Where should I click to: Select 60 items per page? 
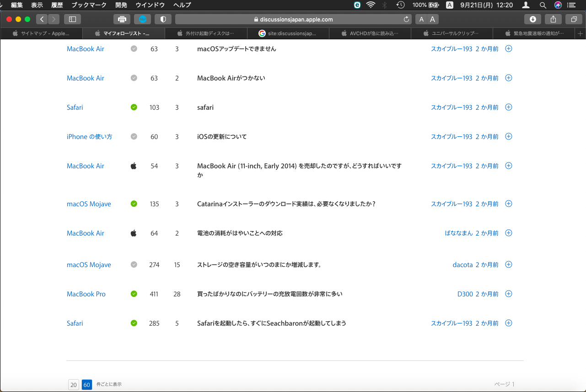click(x=86, y=385)
